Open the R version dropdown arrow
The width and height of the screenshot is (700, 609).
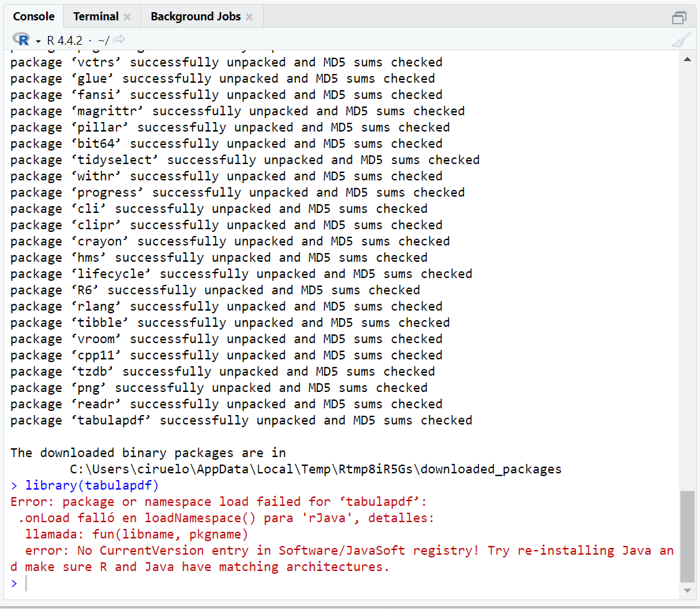click(39, 41)
